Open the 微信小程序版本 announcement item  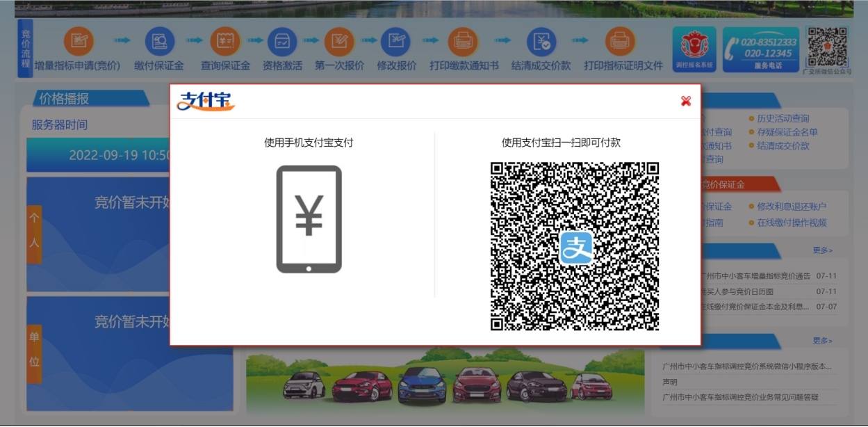(747, 366)
